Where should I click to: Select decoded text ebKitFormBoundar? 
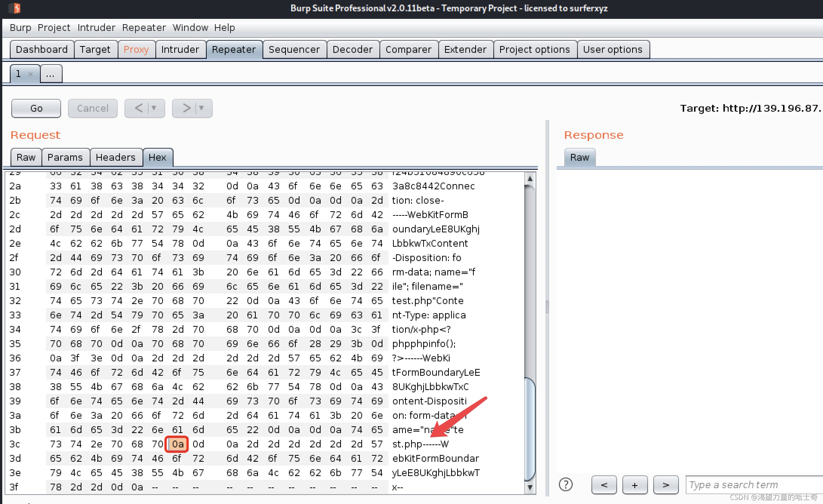(436, 458)
